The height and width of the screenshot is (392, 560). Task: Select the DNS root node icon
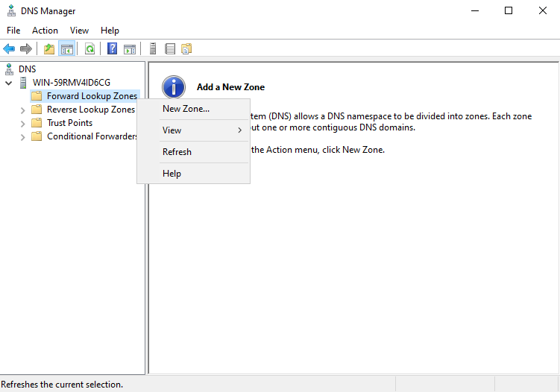pos(9,69)
